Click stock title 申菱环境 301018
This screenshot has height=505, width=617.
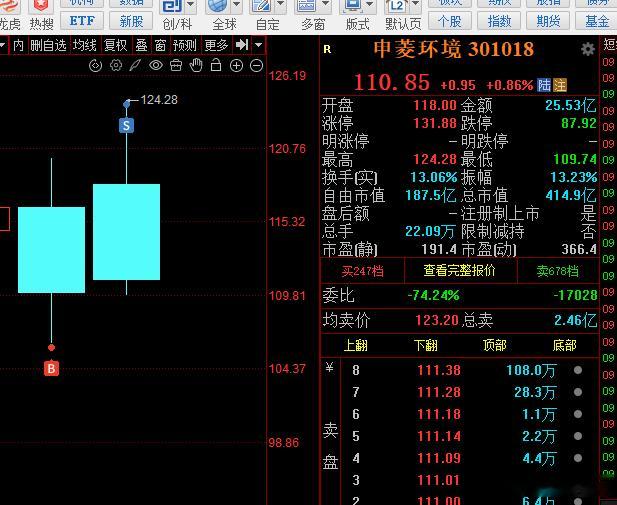coord(453,50)
